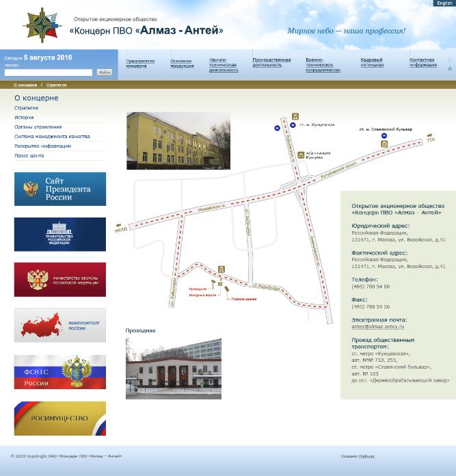Click the date 5 августа 2010
The width and height of the screenshot is (456, 476).
coord(48,57)
